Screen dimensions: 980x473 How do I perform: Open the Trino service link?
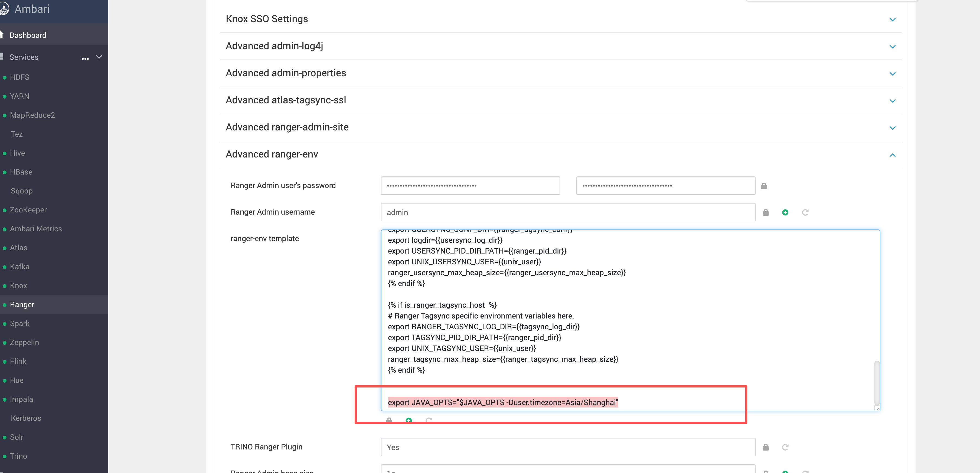[x=18, y=456]
